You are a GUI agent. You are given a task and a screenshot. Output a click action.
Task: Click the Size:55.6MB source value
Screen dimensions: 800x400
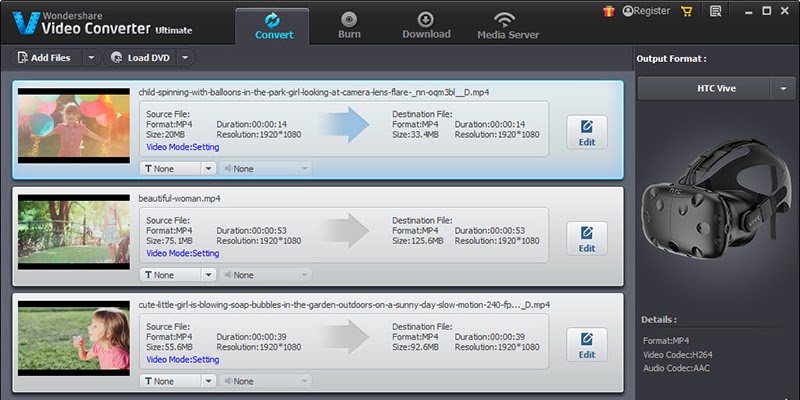[171, 347]
